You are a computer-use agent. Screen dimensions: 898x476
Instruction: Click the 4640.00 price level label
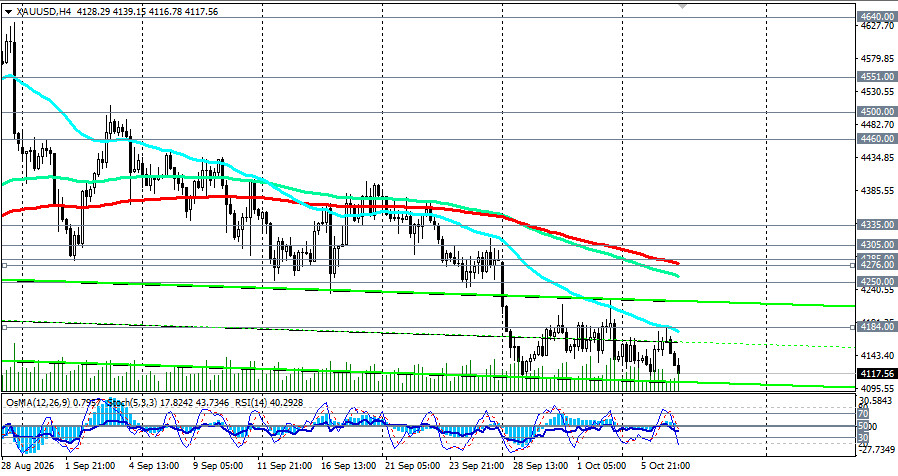pos(877,17)
